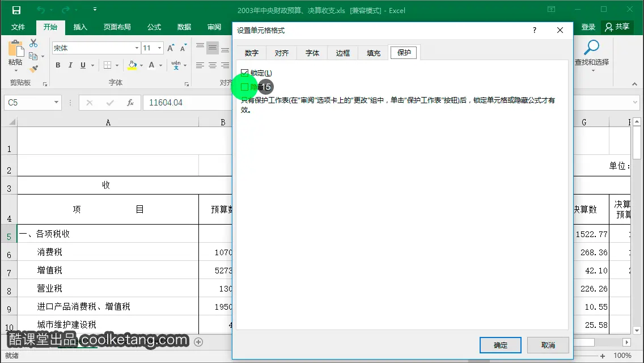Click the Share (共享) button
This screenshot has height=363, width=644.
tap(617, 27)
